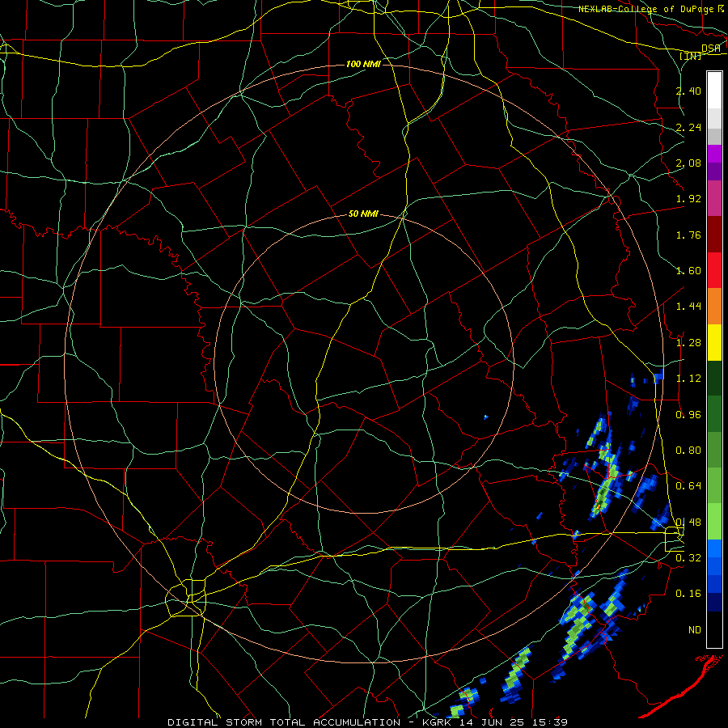Image resolution: width=728 pixels, height=728 pixels.
Task: Click the 0.80 legend value
Action: tap(688, 451)
